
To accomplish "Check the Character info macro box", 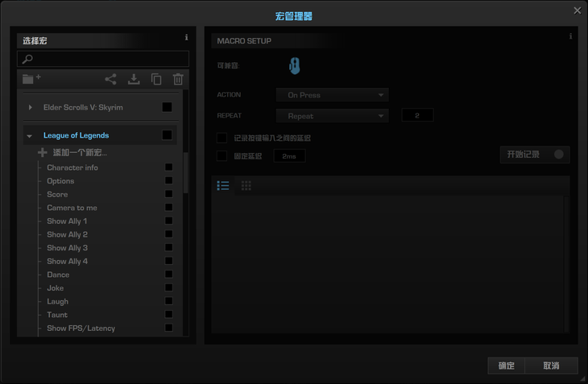I will [x=169, y=167].
